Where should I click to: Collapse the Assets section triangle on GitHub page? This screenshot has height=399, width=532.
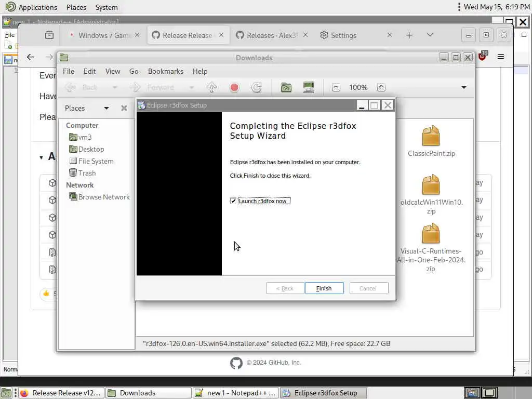click(x=41, y=157)
